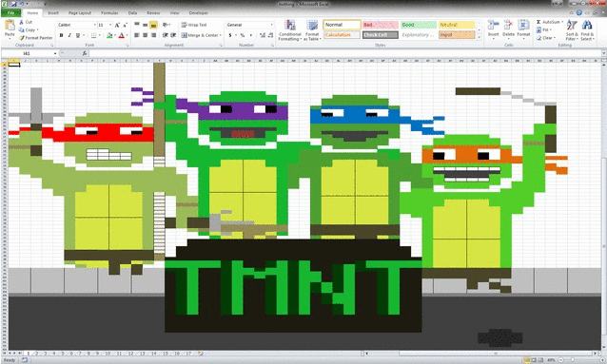Open the font color red A swatch
This screenshot has width=607, height=364.
pyautogui.click(x=121, y=35)
